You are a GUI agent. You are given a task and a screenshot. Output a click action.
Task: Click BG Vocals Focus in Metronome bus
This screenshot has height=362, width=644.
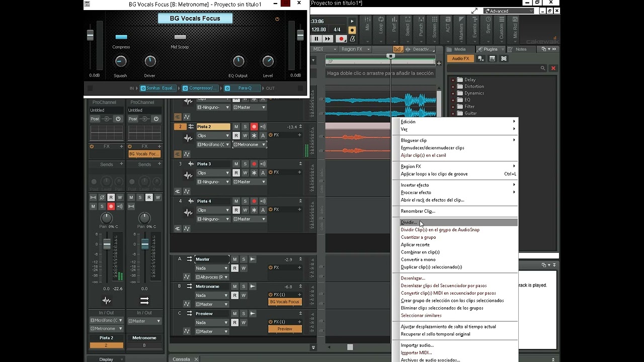(285, 302)
